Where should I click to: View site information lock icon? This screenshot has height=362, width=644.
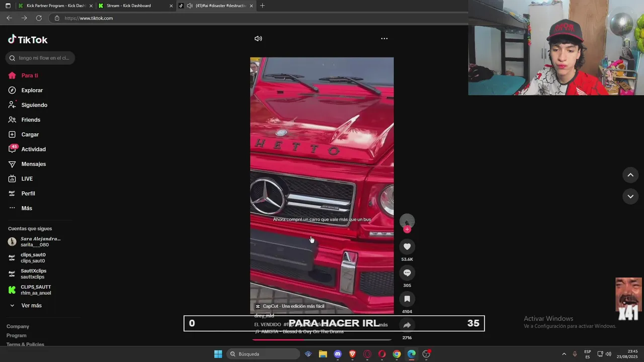[57, 18]
